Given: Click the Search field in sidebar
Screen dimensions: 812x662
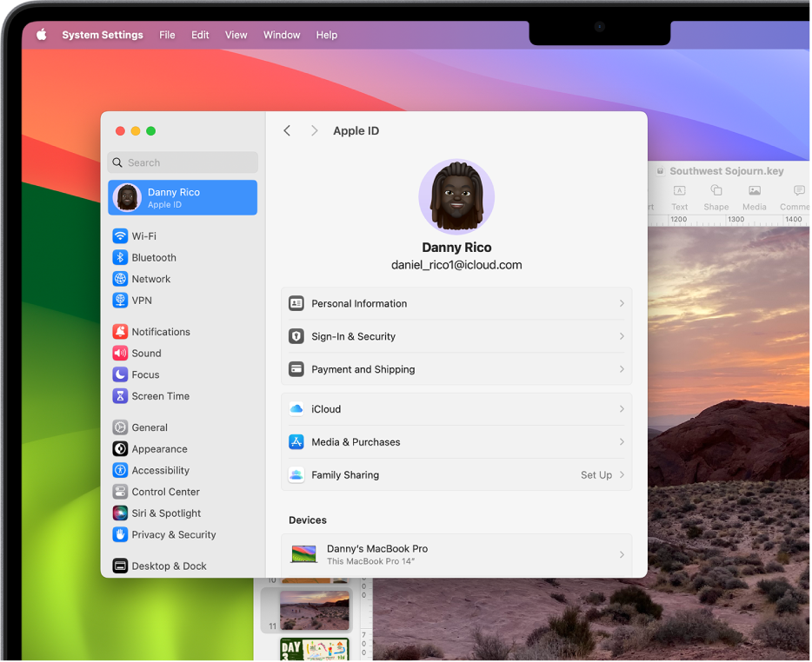Looking at the screenshot, I should click(183, 162).
